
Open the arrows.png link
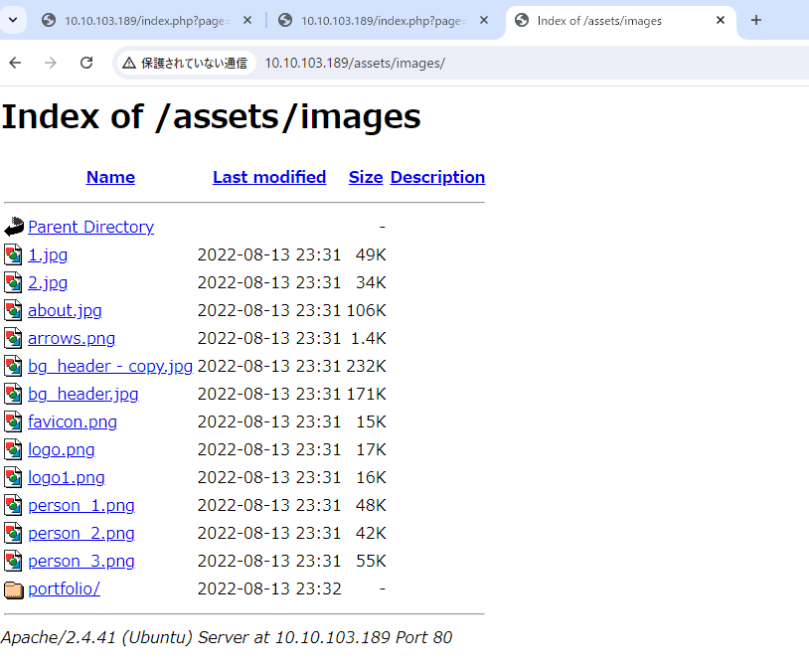pos(72,339)
